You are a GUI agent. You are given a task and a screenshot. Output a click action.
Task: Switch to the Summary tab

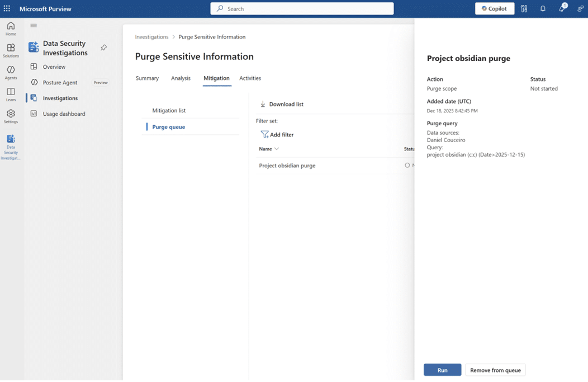point(147,78)
